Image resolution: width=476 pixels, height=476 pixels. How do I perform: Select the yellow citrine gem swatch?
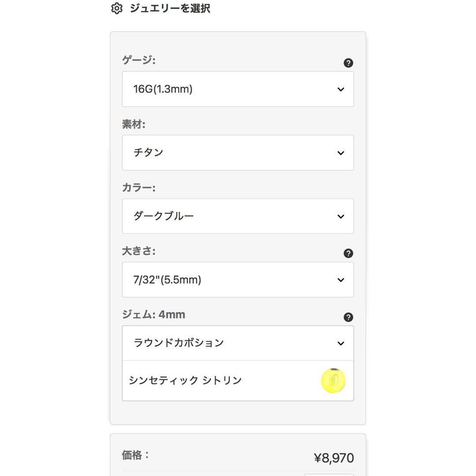(x=333, y=381)
